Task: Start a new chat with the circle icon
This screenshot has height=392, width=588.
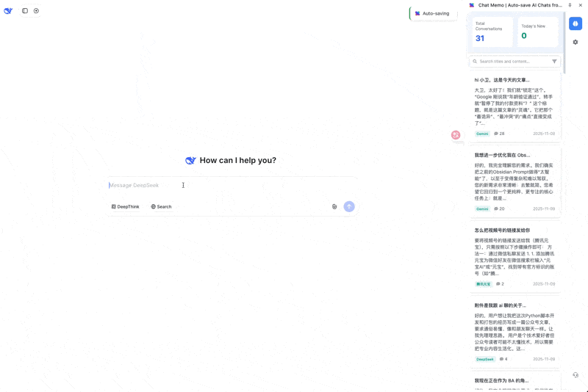Action: click(x=36, y=11)
